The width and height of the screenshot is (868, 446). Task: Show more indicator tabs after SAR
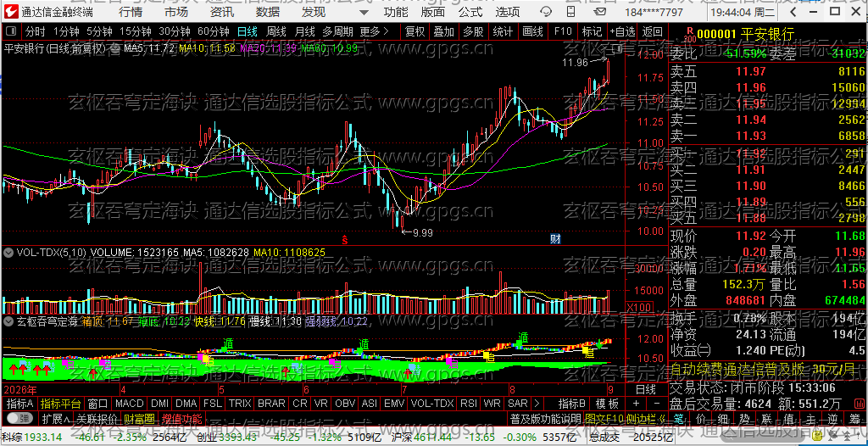pos(537,404)
